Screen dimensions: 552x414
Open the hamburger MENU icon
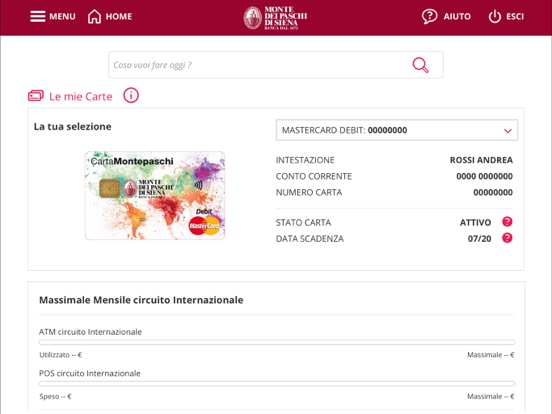point(38,16)
